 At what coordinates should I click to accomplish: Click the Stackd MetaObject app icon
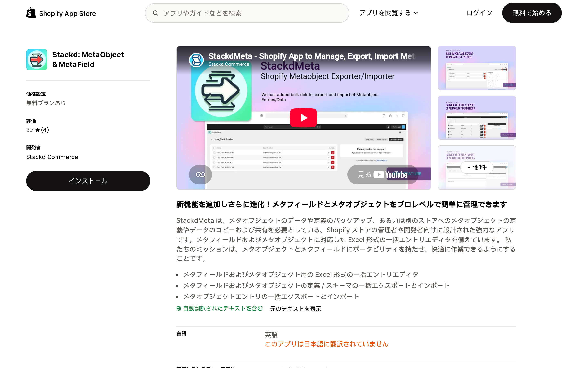(x=37, y=60)
